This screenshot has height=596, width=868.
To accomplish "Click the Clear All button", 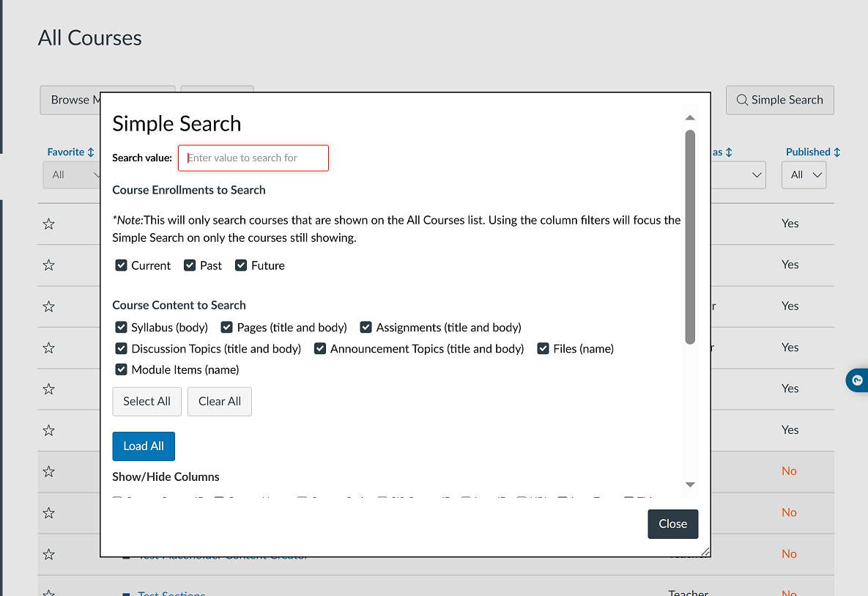I will tap(219, 401).
